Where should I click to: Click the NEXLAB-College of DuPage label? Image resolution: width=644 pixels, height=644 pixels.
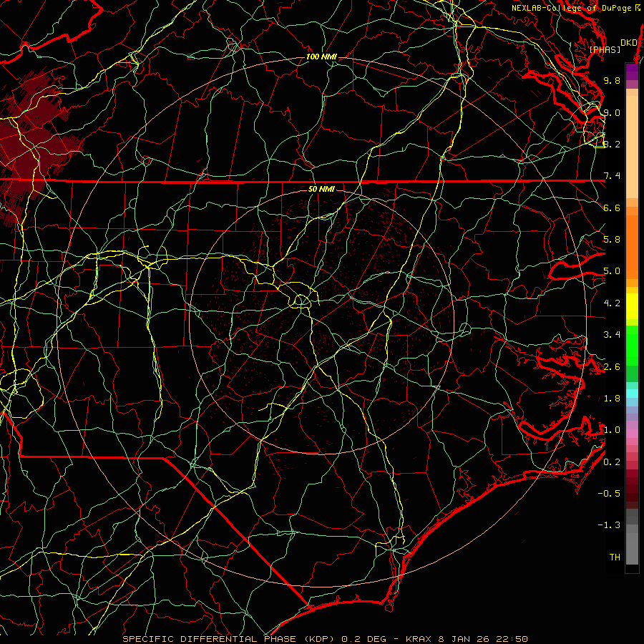[571, 8]
